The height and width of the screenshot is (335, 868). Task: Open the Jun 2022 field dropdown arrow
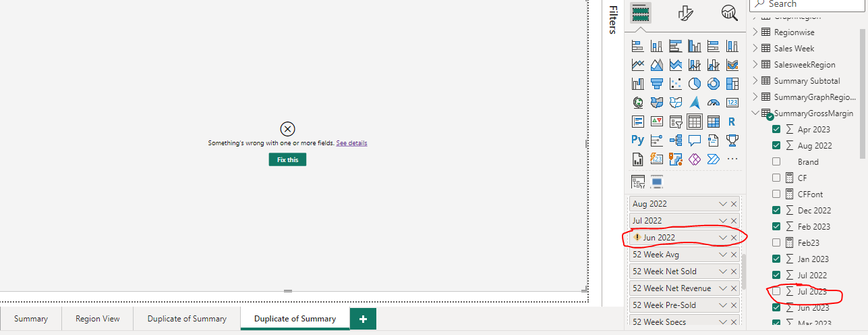pyautogui.click(x=723, y=238)
